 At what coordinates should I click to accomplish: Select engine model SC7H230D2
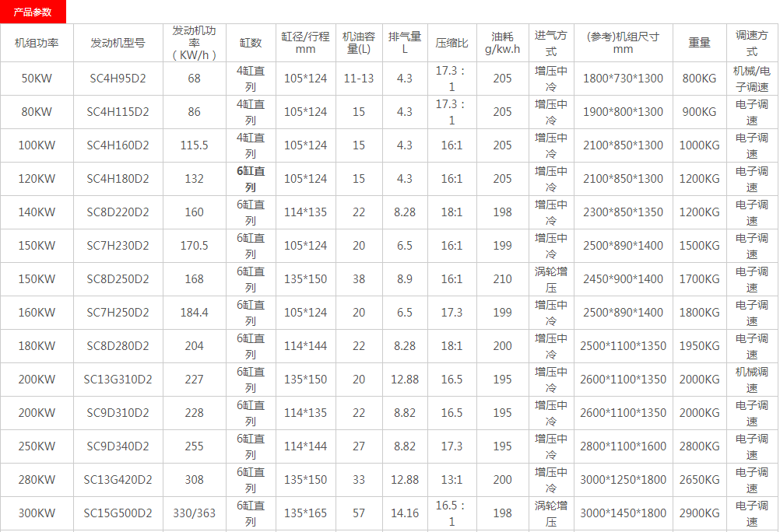(x=118, y=246)
